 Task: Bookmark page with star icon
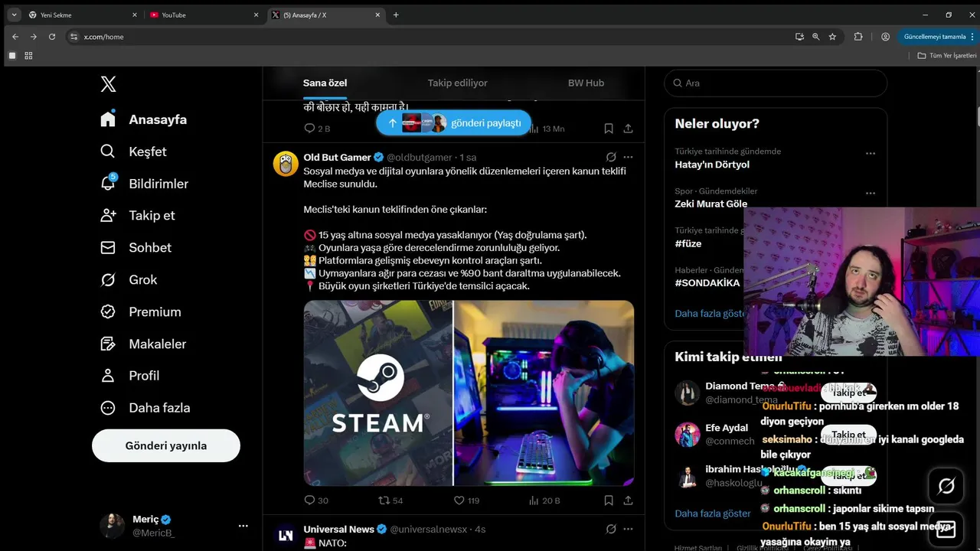[x=832, y=37]
